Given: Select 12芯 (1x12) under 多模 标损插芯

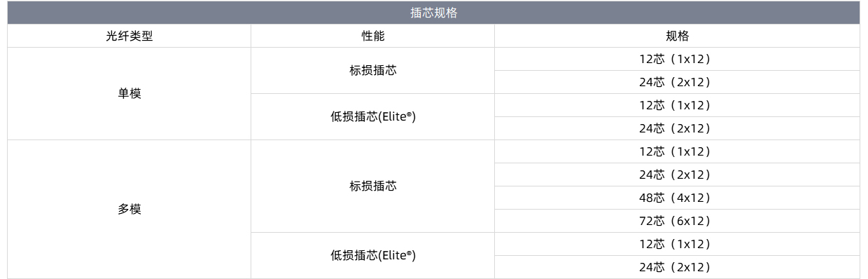Looking at the screenshot, I should pos(677,151).
